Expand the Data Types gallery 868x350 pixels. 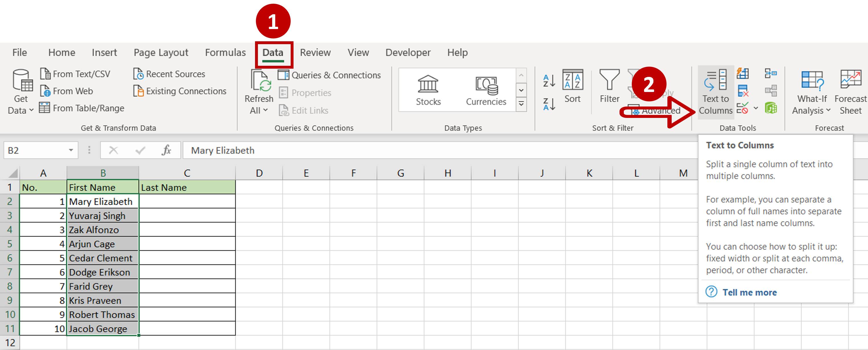[521, 104]
